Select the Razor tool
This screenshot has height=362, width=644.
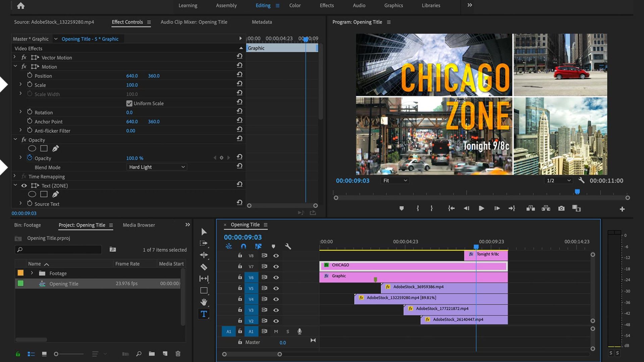click(x=204, y=267)
